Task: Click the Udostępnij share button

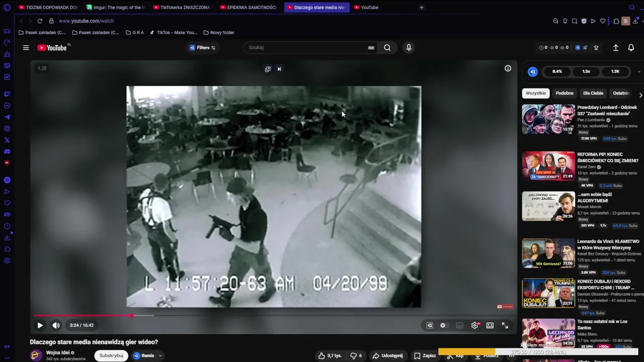Action: pyautogui.click(x=387, y=355)
